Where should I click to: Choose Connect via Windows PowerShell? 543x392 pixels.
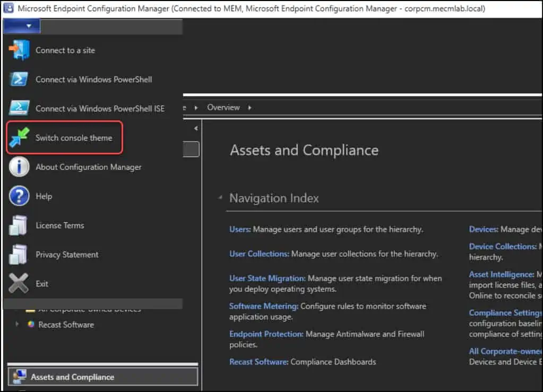pyautogui.click(x=93, y=79)
